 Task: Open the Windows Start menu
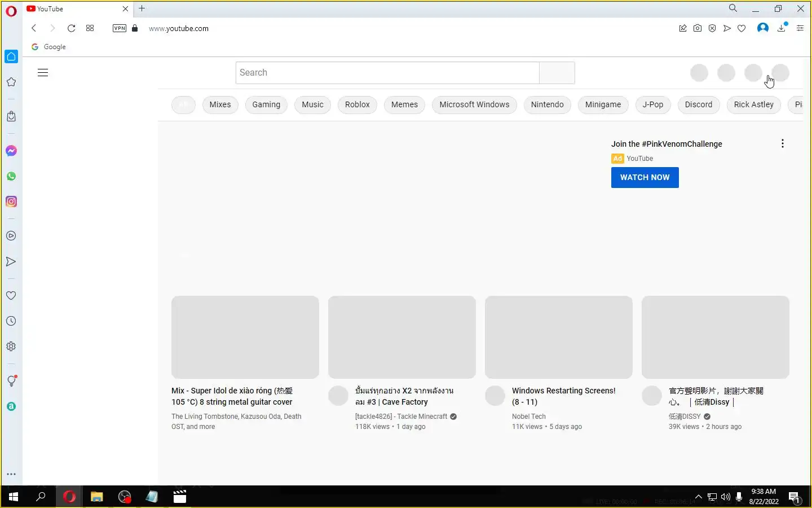tap(14, 497)
